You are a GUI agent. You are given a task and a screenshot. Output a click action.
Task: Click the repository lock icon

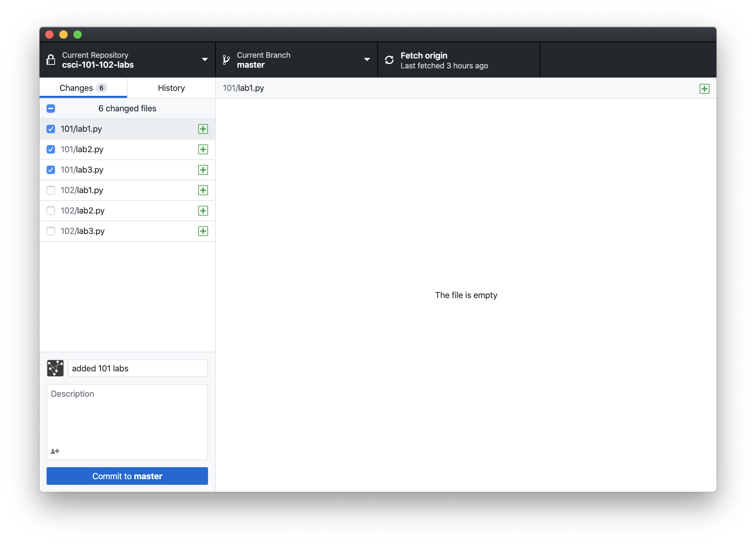[51, 60]
